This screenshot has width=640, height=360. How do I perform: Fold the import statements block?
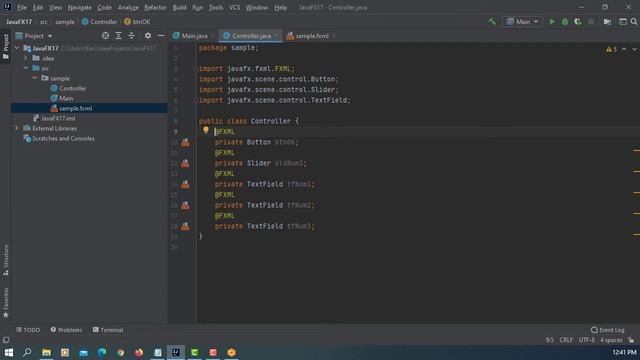coord(196,69)
